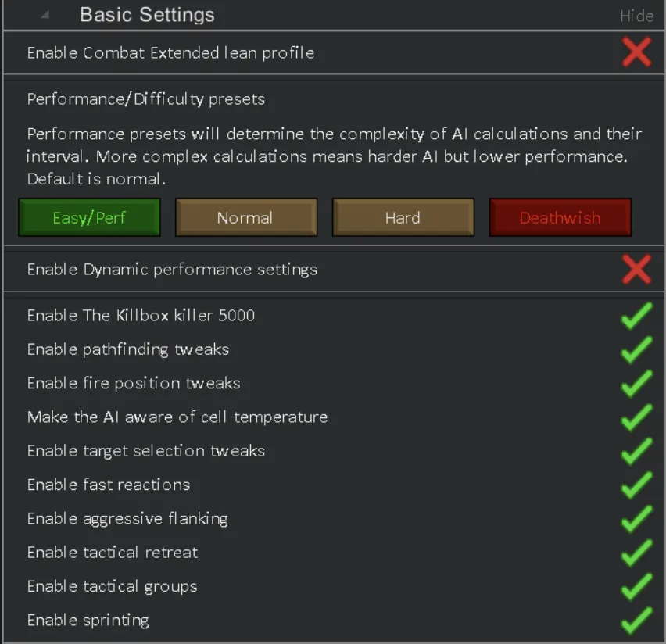Image resolution: width=666 pixels, height=644 pixels.
Task: Toggle the tactical groups checkmark
Action: pos(636,586)
